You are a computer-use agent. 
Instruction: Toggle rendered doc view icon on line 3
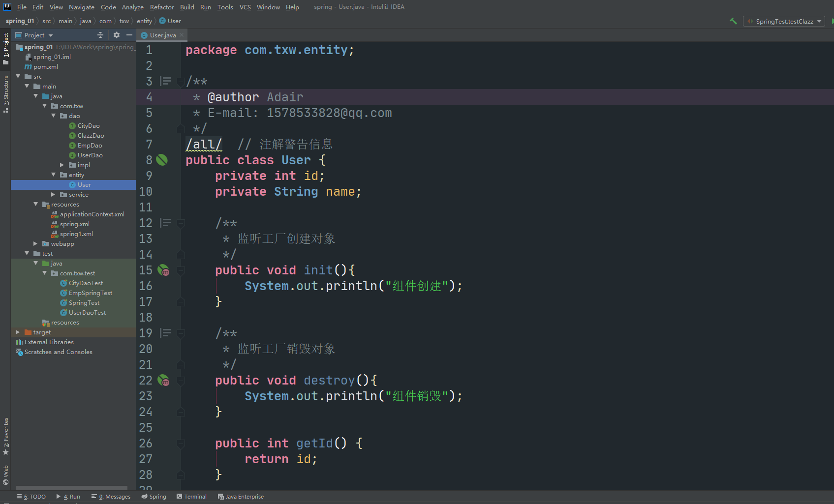click(x=165, y=81)
